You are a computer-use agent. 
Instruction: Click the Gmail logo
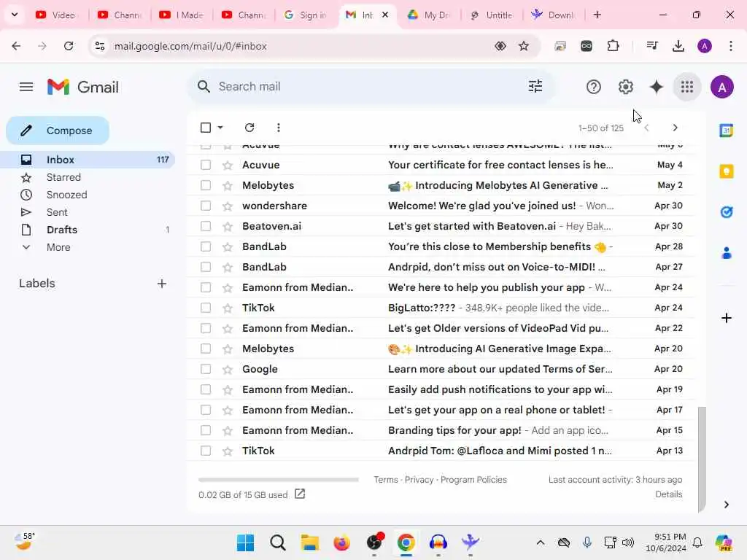[83, 87]
